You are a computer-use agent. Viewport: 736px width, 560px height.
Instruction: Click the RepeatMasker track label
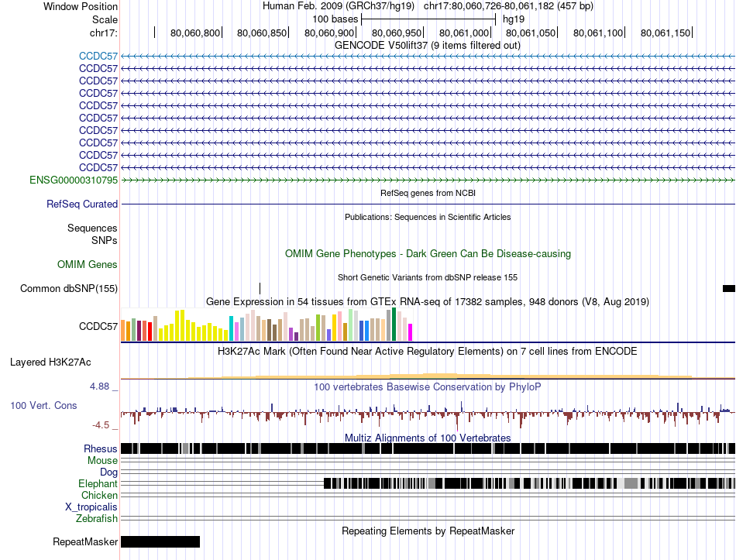pos(85,541)
